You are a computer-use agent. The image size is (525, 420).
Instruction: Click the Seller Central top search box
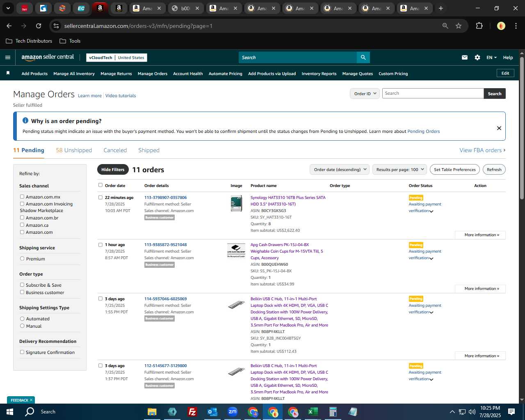(x=298, y=57)
